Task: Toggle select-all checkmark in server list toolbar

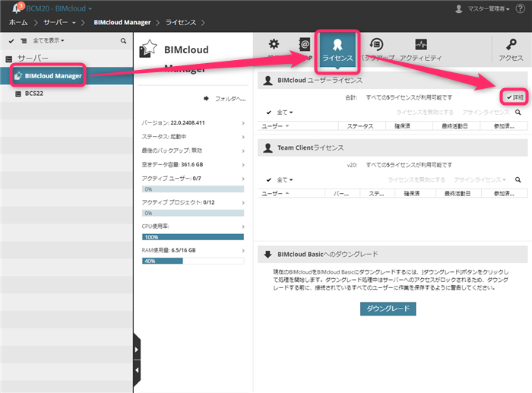Action: coord(11,41)
